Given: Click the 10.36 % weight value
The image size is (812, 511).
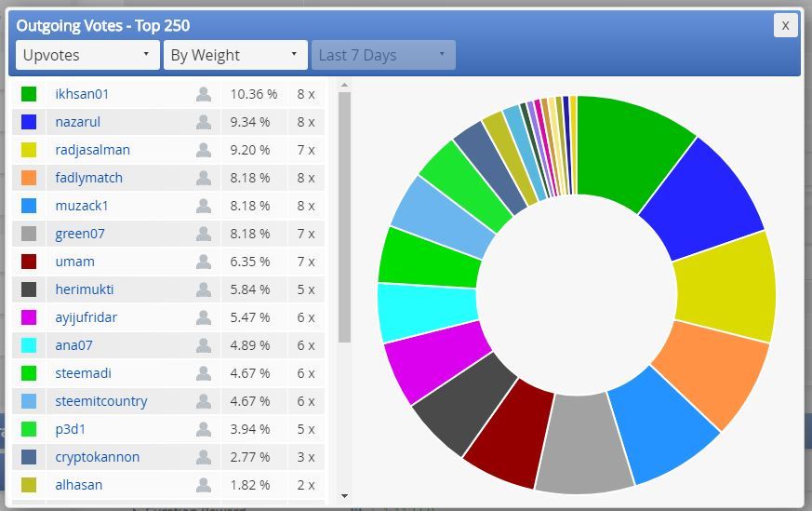Looking at the screenshot, I should coord(254,94).
